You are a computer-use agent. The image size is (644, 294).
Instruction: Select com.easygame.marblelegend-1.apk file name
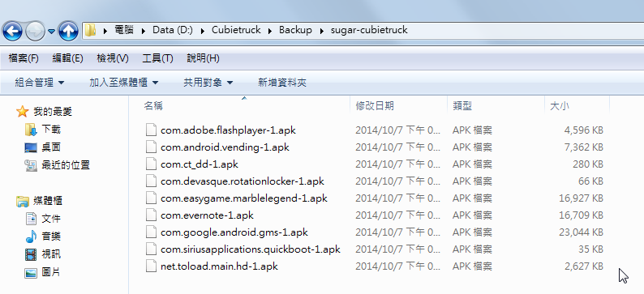pyautogui.click(x=244, y=198)
